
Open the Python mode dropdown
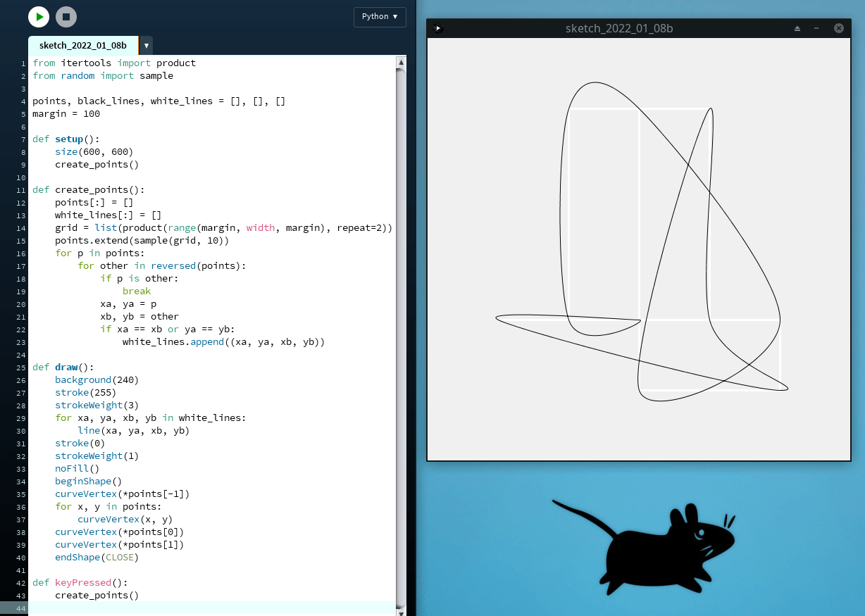(x=380, y=17)
